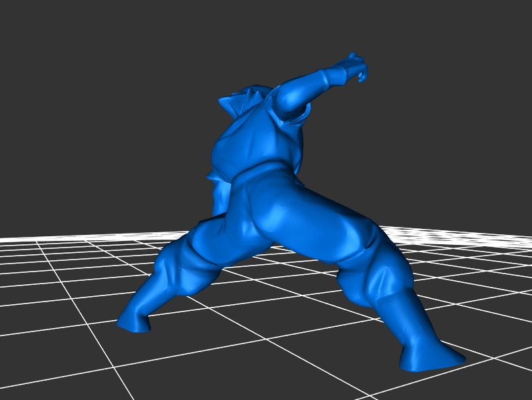Click empty dark background in upper-left viewport
Viewport: 532px width, 400px height.
click(x=80, y=80)
